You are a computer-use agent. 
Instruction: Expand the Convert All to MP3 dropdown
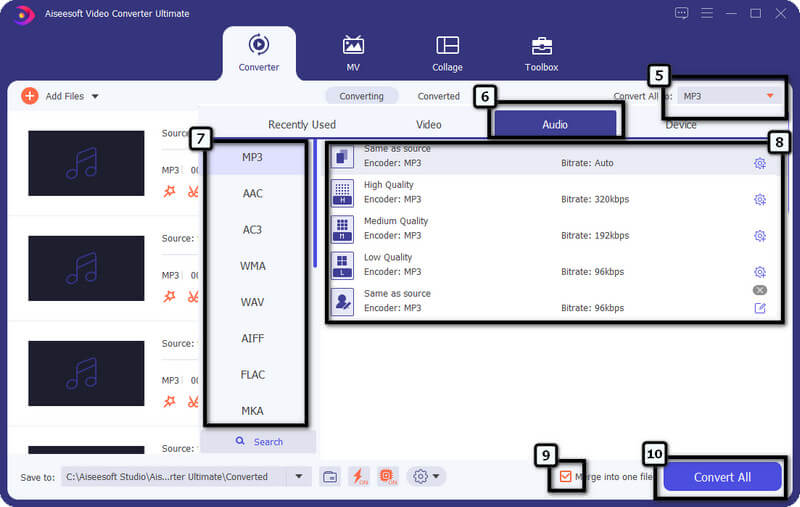tap(769, 96)
